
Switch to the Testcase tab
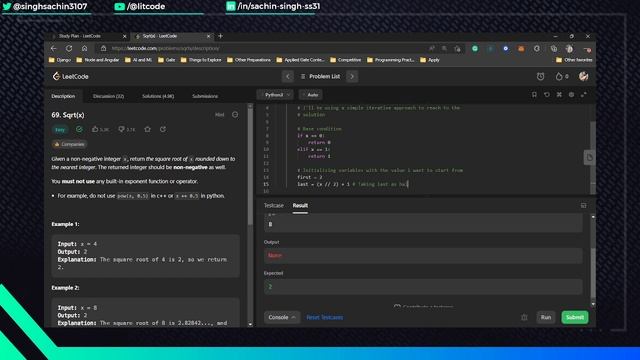click(273, 205)
